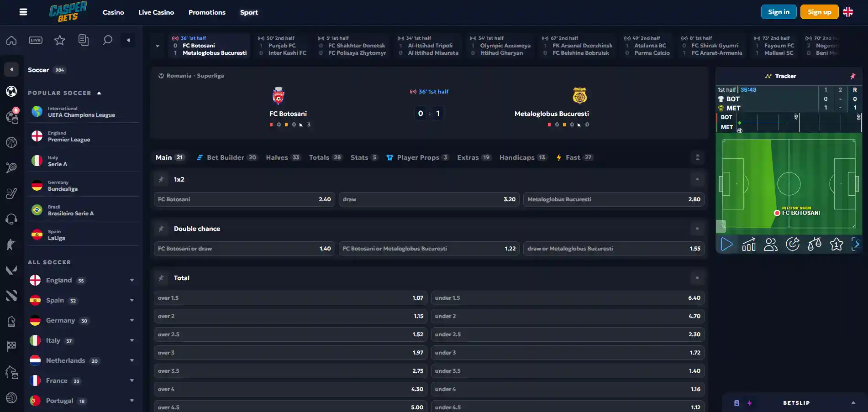Screen dimensions: 868x412
Task: Expand the France leagues list
Action: coord(132,381)
